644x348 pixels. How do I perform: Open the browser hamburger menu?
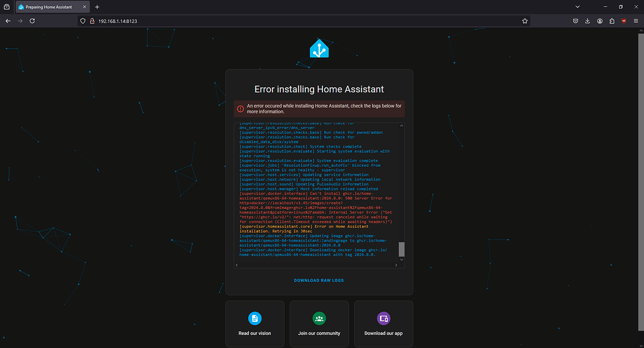pyautogui.click(x=636, y=21)
